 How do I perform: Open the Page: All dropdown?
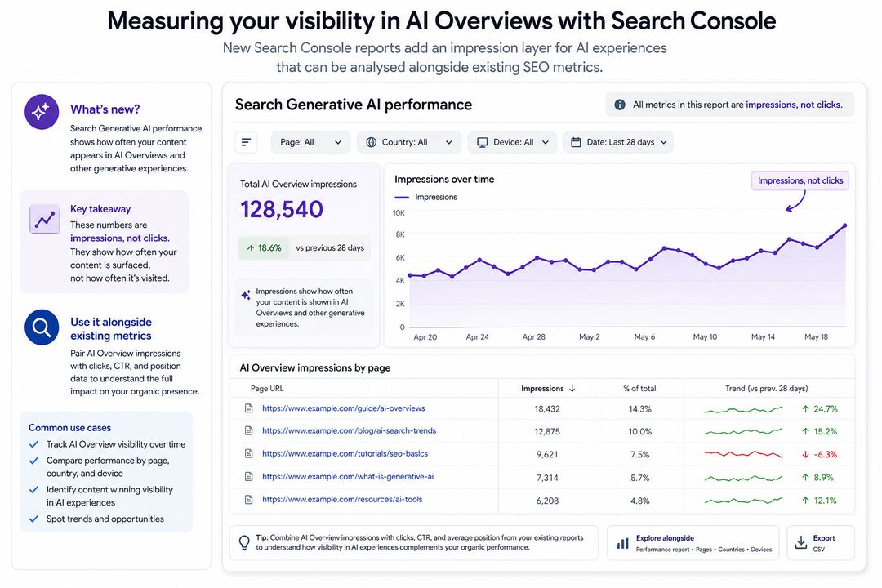(310, 142)
